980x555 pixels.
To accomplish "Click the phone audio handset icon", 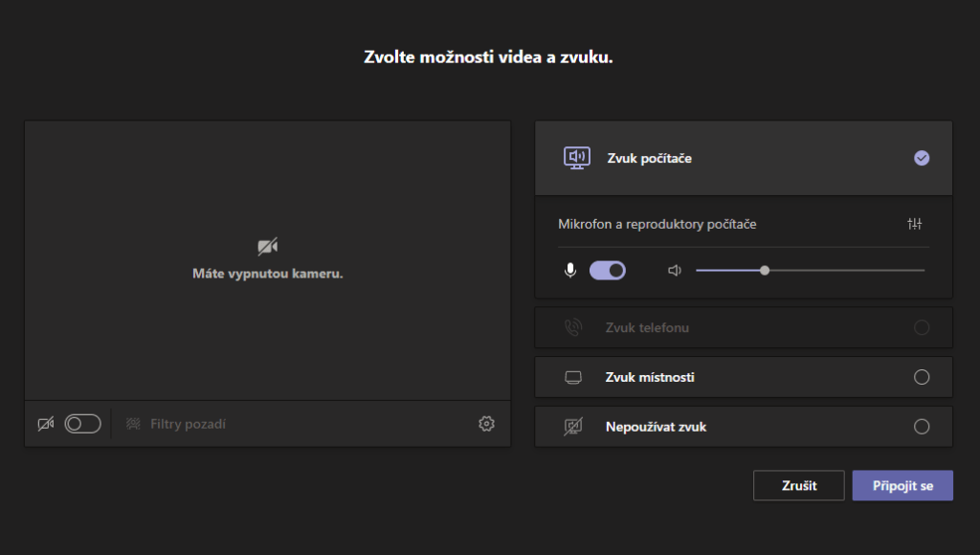I will pos(573,327).
